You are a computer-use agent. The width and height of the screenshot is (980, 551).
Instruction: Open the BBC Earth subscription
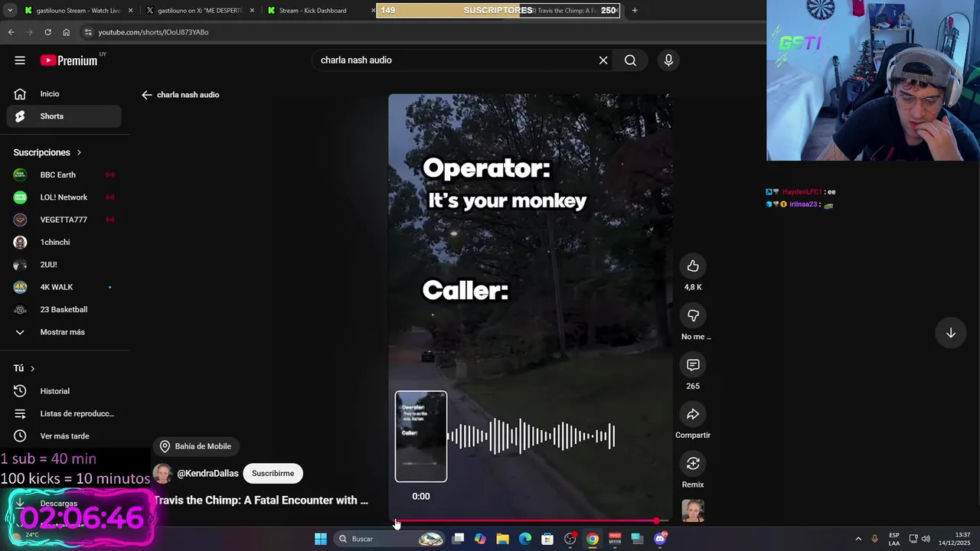(x=64, y=175)
